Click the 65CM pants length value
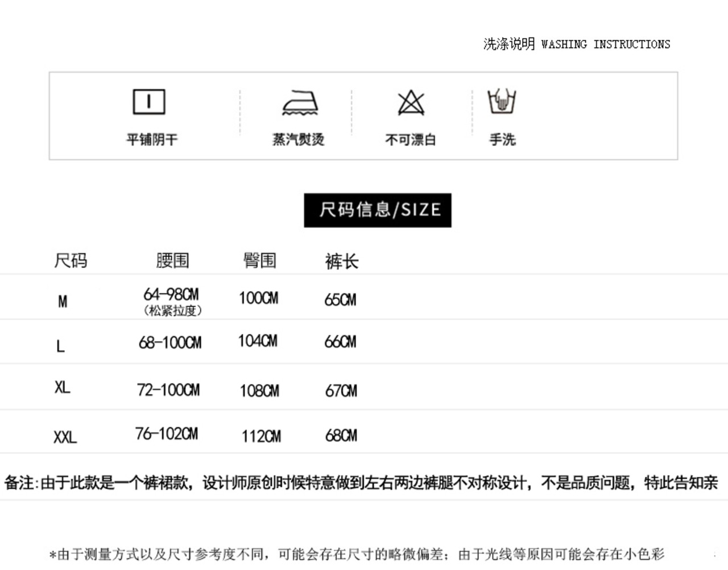Viewport: 728px width, 570px height. click(x=340, y=300)
